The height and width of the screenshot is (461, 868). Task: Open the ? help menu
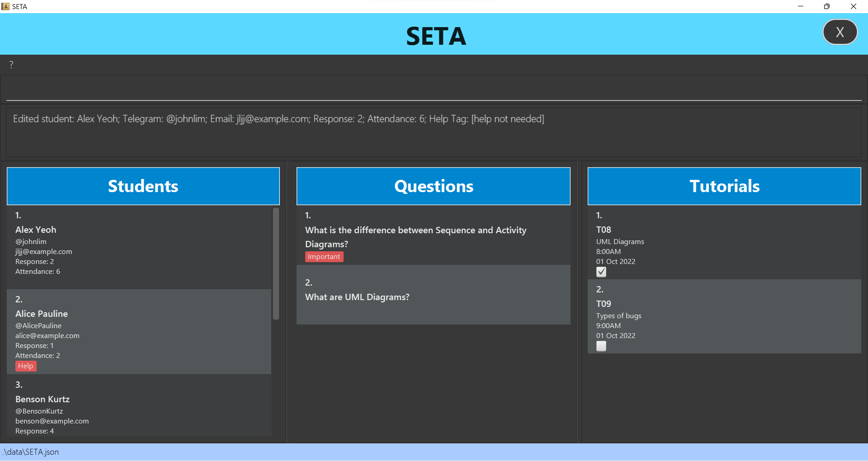(x=11, y=65)
